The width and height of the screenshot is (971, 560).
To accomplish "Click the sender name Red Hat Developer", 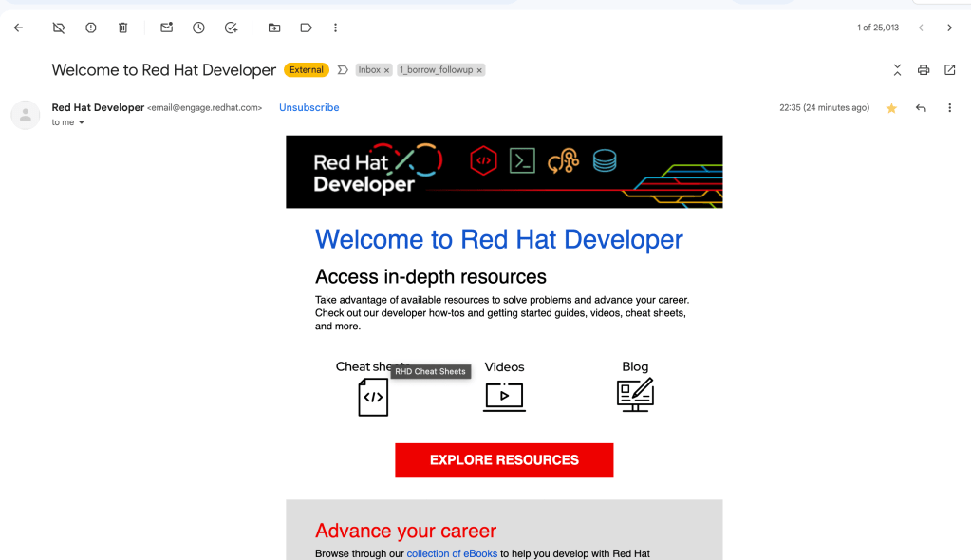I will (98, 108).
